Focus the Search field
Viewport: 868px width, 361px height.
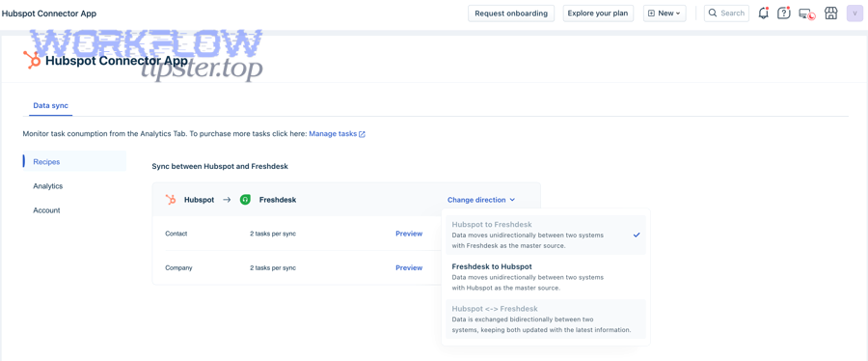pyautogui.click(x=726, y=14)
